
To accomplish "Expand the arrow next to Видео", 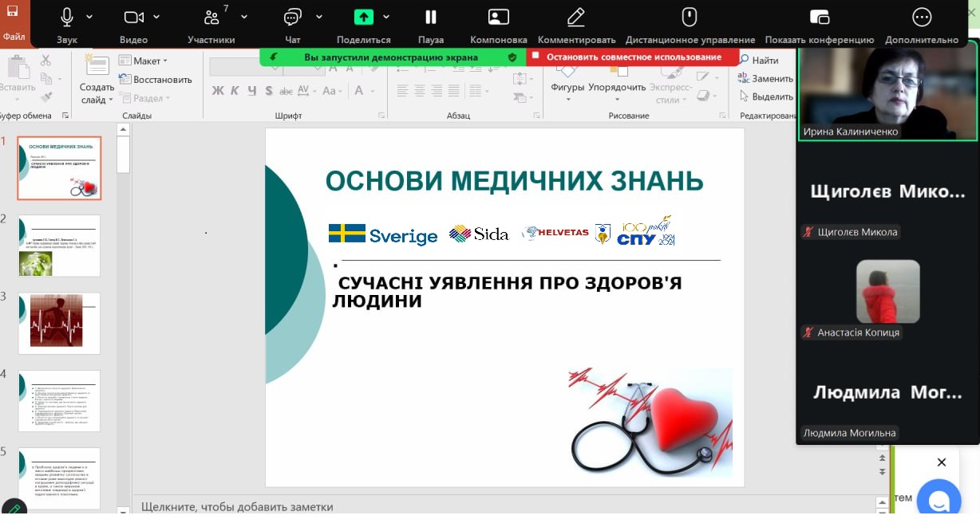I will pos(156,17).
